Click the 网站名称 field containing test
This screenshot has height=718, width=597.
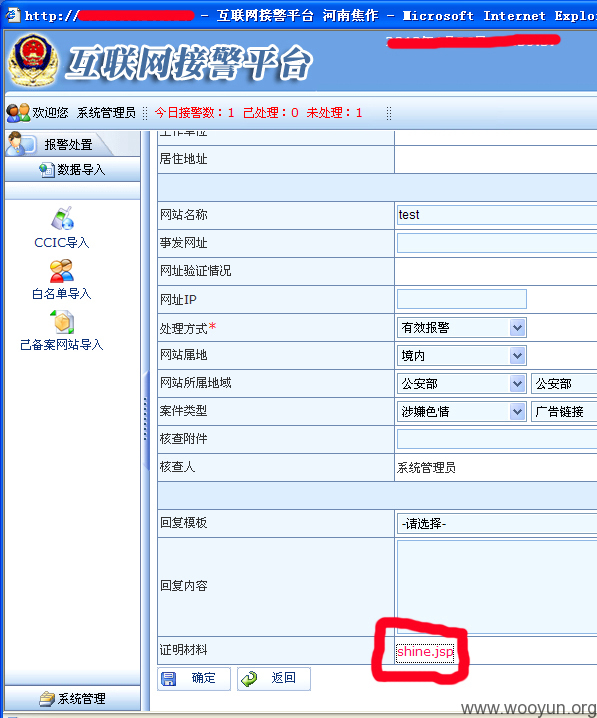pos(497,215)
